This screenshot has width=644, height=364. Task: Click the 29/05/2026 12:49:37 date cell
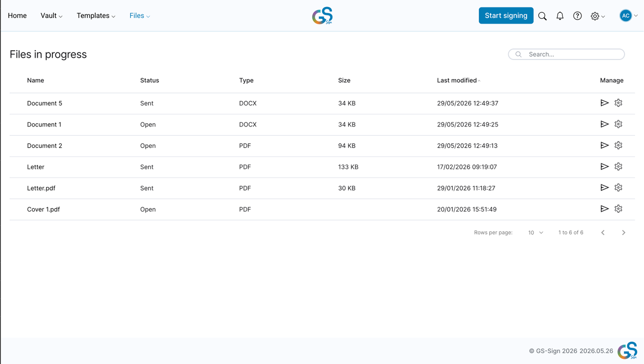[x=468, y=103]
